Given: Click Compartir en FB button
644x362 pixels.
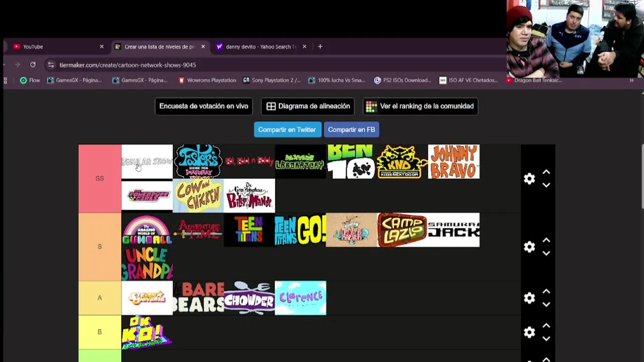Looking at the screenshot, I should pos(351,129).
